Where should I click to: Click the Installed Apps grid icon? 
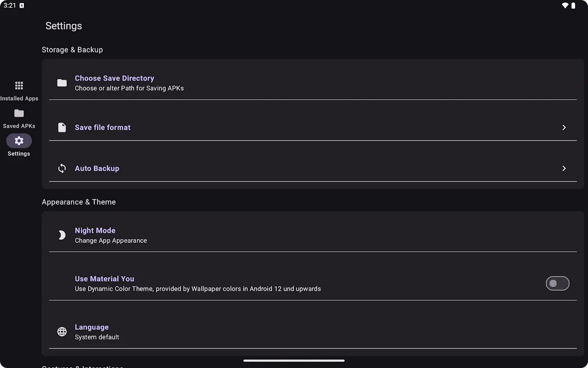(19, 86)
